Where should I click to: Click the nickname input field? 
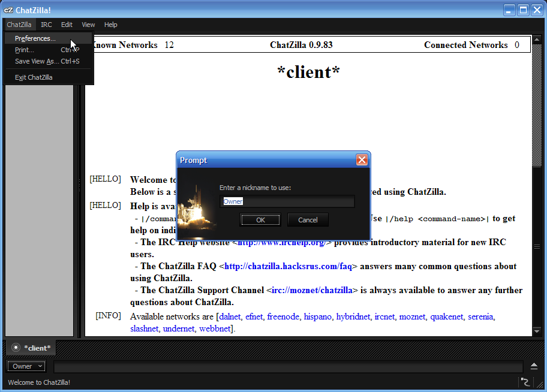pos(287,201)
